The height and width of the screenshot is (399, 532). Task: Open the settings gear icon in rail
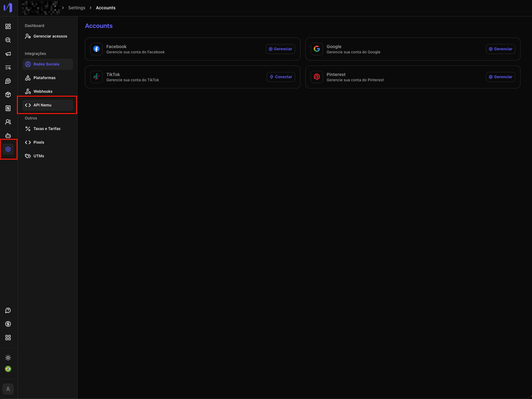[8, 149]
